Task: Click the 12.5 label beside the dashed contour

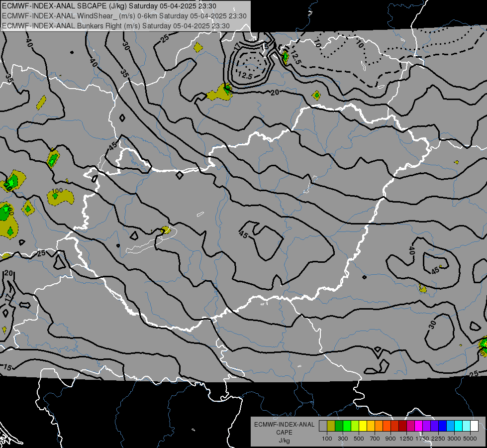Action: pyautogui.click(x=295, y=58)
